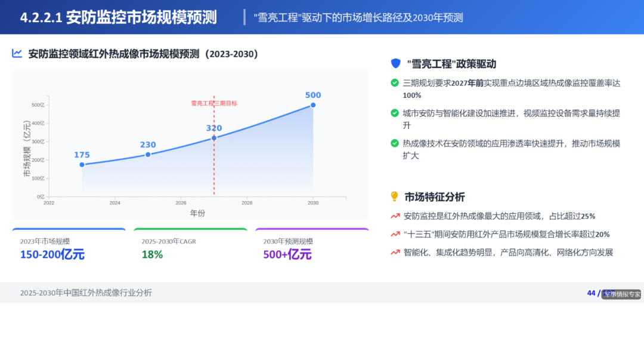The image size is (644, 363).
Task: Click the 军事情报专家 watermark badge
Action: pos(622,293)
